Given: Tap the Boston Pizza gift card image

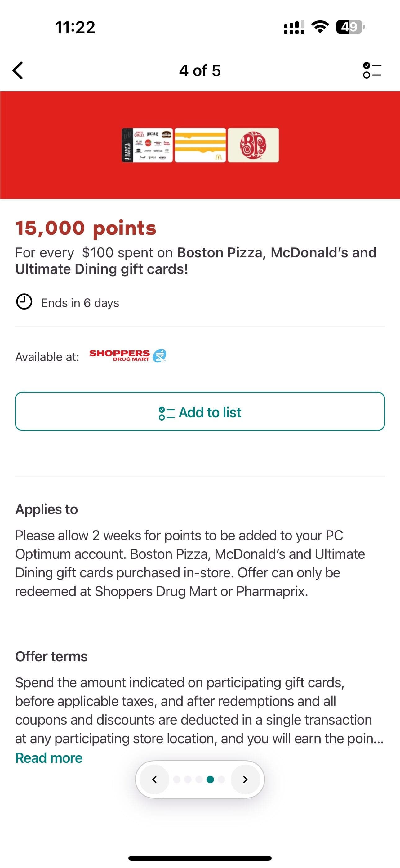Looking at the screenshot, I should click(253, 145).
